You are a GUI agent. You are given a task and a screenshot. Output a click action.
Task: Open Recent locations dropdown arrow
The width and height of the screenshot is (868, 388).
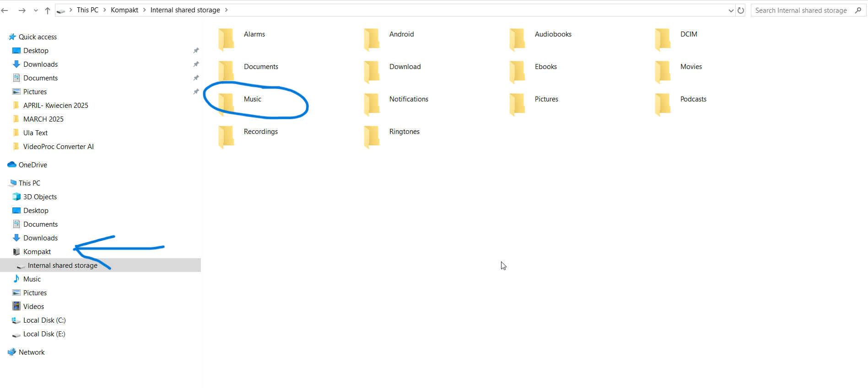click(36, 11)
